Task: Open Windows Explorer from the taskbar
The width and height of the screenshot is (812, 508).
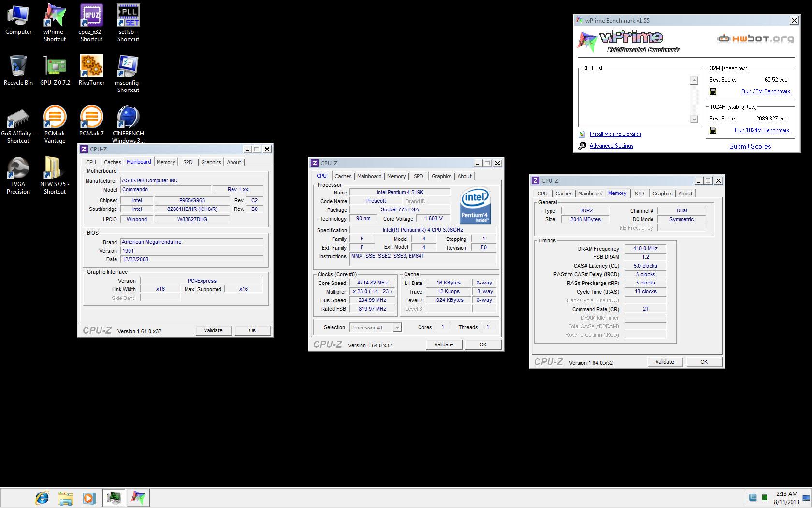Action: pos(65,497)
